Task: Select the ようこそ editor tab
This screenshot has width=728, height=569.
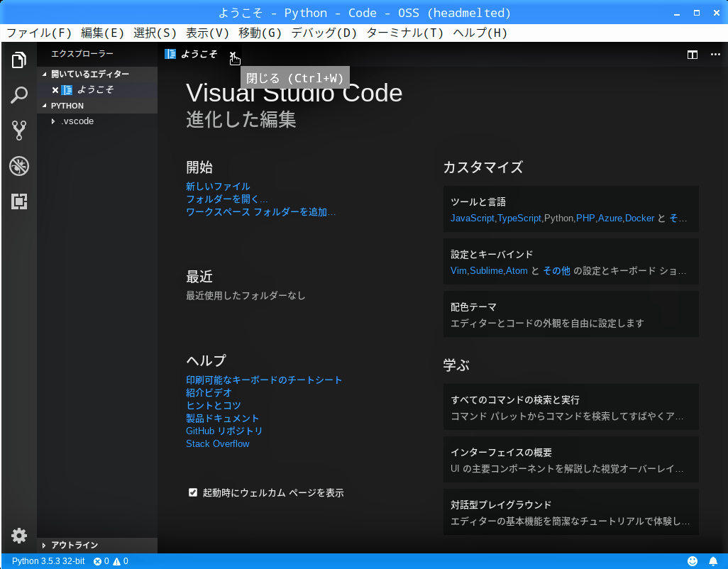Action: tap(199, 55)
